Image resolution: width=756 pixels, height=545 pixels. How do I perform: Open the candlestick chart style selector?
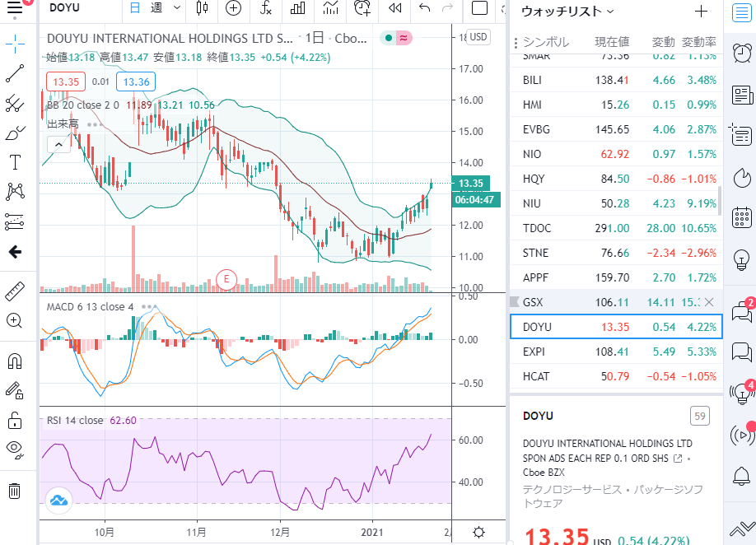(x=203, y=7)
